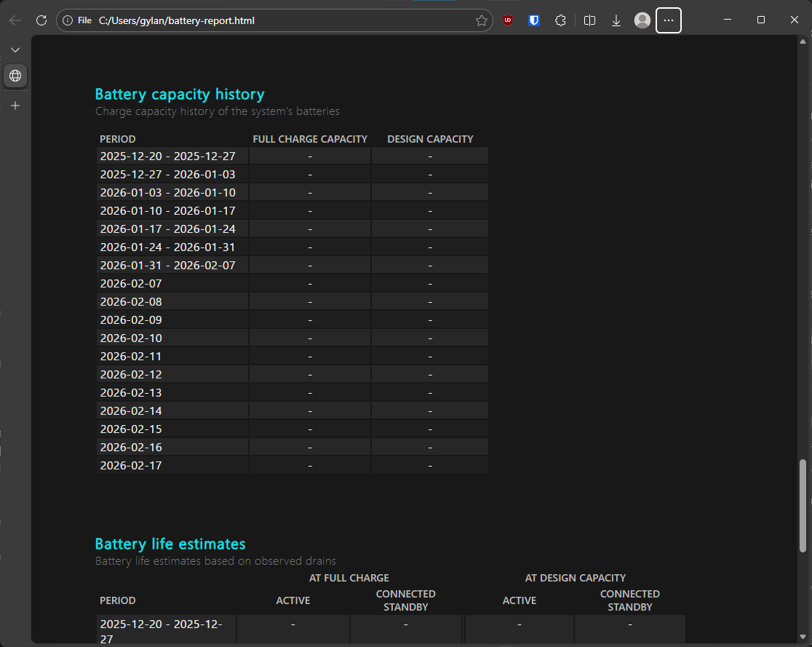This screenshot has height=647, width=812.
Task: Open the Downloads panel
Action: (616, 20)
